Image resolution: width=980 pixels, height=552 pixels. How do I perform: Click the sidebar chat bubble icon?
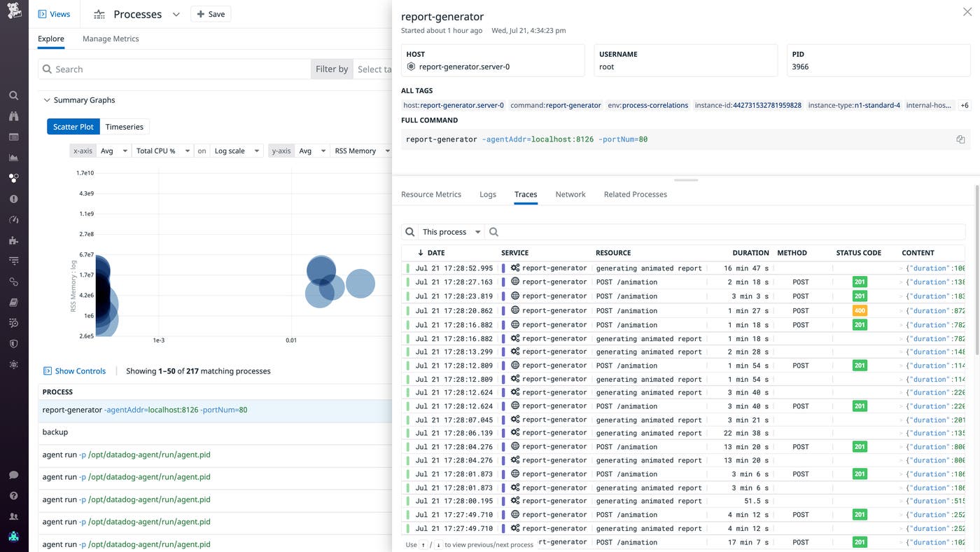point(14,475)
